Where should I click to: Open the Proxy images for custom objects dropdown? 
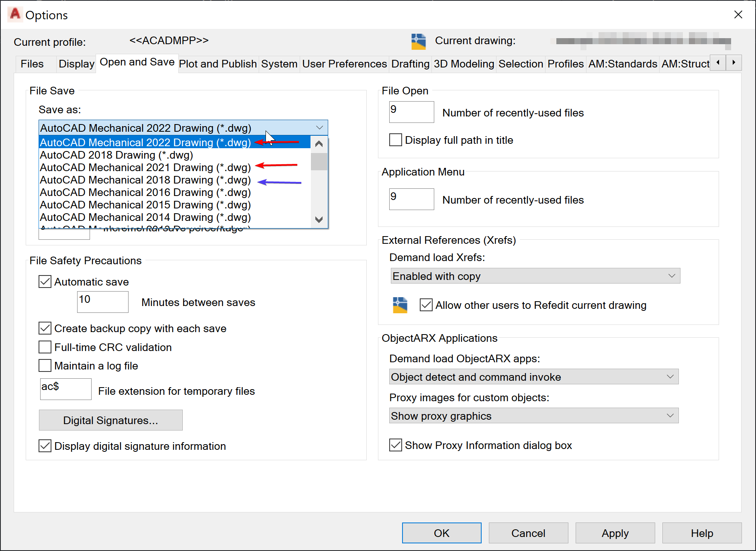coord(534,416)
